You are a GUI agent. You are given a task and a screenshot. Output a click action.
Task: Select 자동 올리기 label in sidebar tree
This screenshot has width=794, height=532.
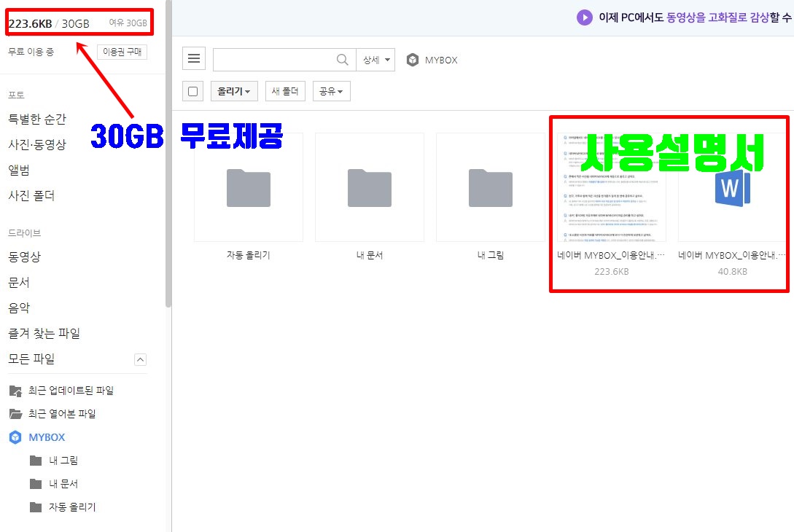point(72,507)
